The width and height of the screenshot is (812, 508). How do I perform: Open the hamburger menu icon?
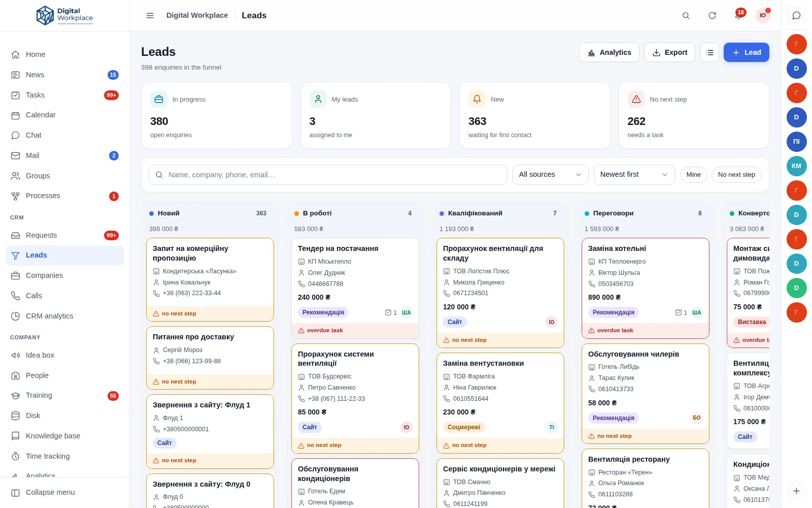click(x=150, y=15)
